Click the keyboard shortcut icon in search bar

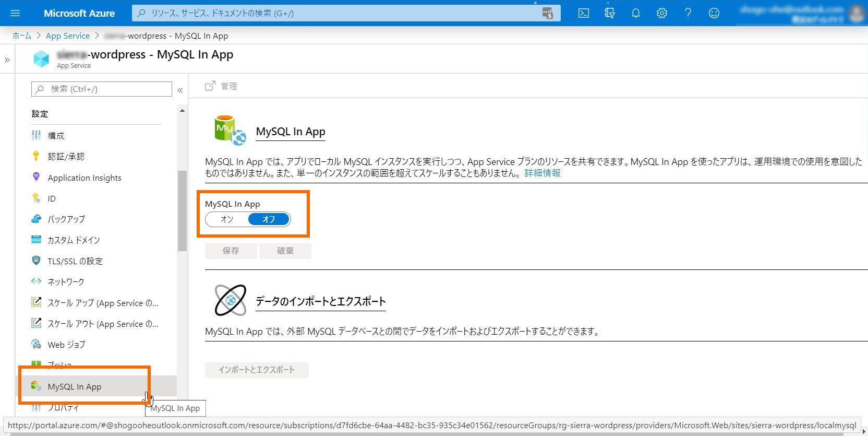[547, 13]
